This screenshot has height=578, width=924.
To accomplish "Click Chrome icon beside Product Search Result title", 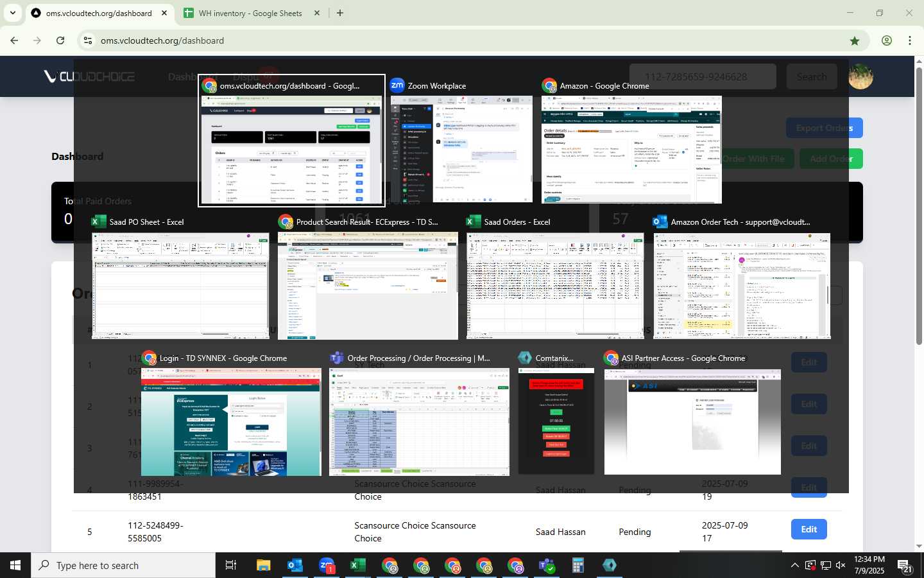I will [286, 222].
